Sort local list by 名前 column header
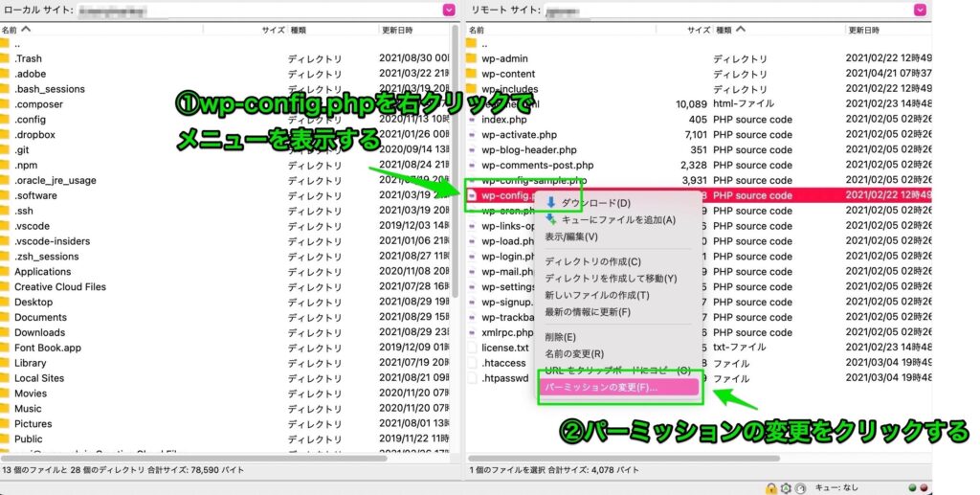This screenshot has height=495, width=980. point(101,30)
